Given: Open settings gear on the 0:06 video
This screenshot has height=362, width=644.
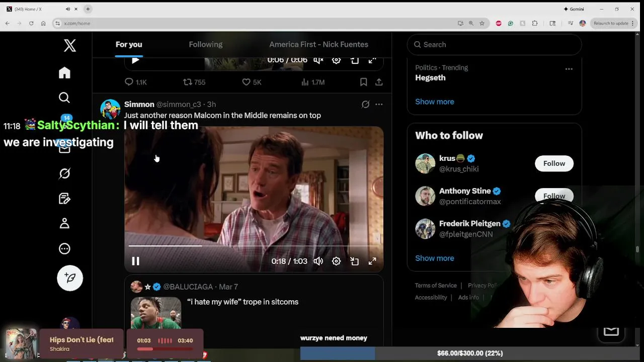Looking at the screenshot, I should click(337, 60).
